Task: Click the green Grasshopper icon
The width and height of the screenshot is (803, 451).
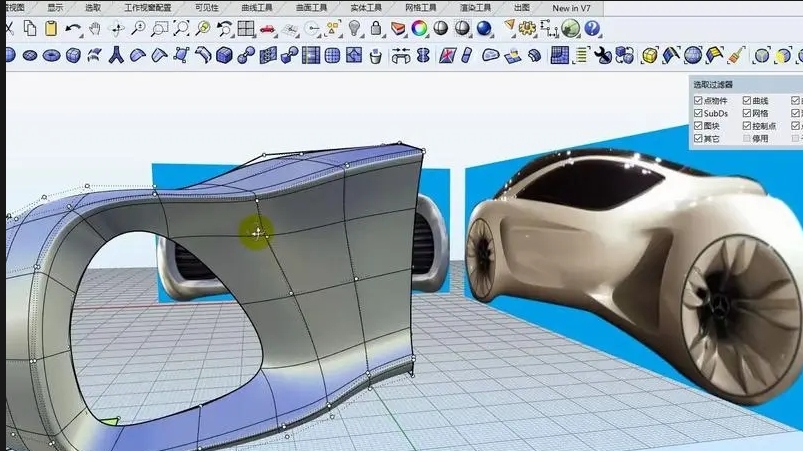Action: pos(570,29)
